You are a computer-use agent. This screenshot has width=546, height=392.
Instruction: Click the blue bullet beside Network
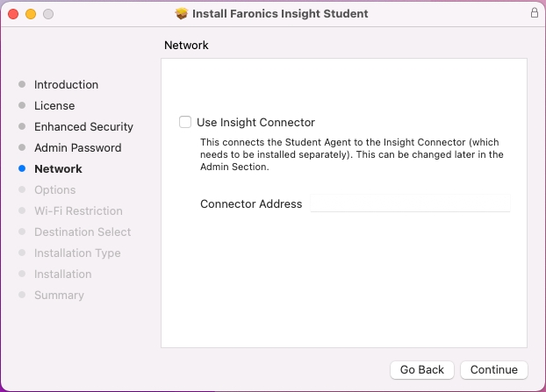pyautogui.click(x=22, y=169)
